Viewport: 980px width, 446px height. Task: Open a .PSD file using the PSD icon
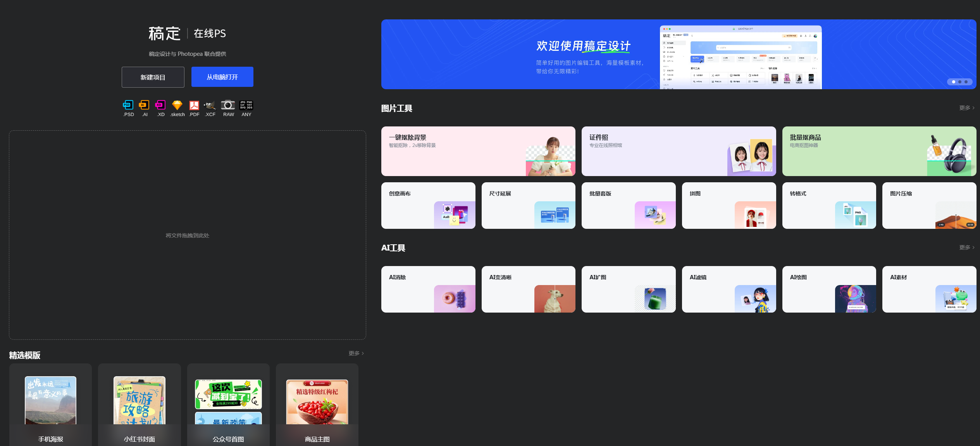point(128,105)
